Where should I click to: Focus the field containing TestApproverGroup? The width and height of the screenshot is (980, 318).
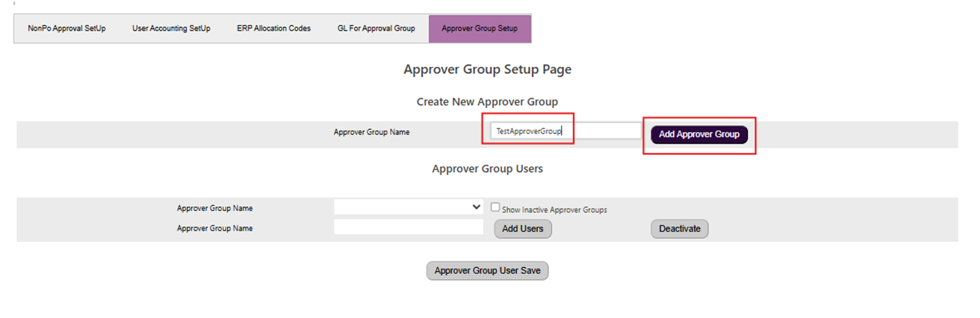(x=565, y=131)
